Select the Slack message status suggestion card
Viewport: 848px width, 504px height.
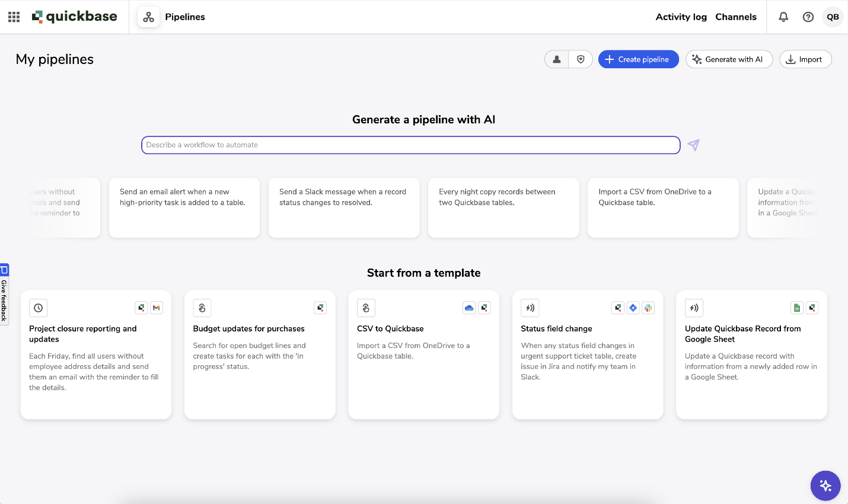[x=344, y=208]
